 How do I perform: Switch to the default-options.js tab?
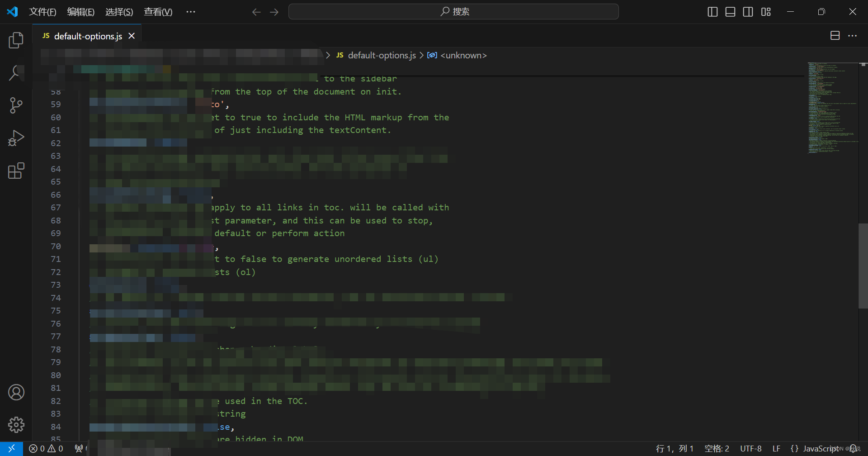click(87, 36)
